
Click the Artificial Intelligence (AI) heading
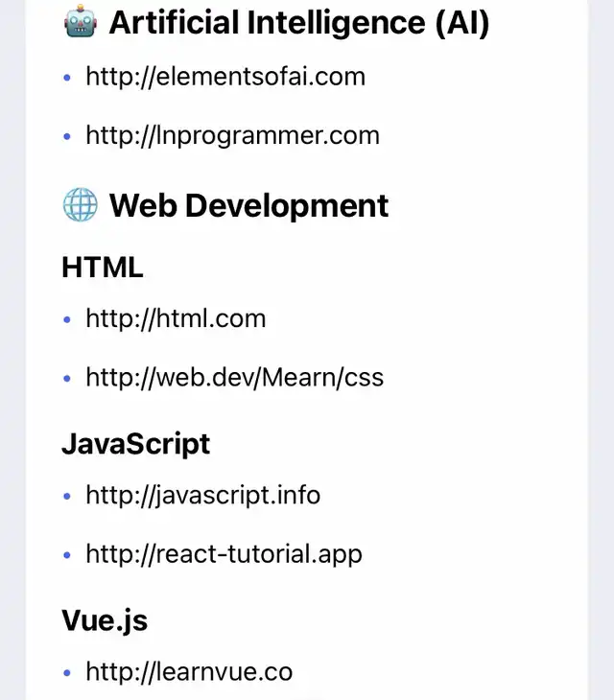pos(299,22)
